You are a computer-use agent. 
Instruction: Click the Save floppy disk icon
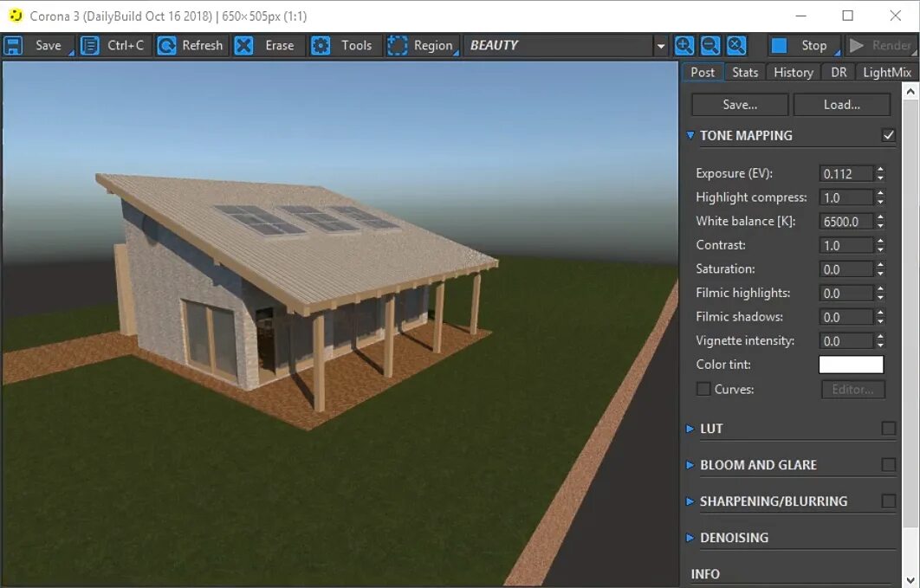click(x=13, y=45)
